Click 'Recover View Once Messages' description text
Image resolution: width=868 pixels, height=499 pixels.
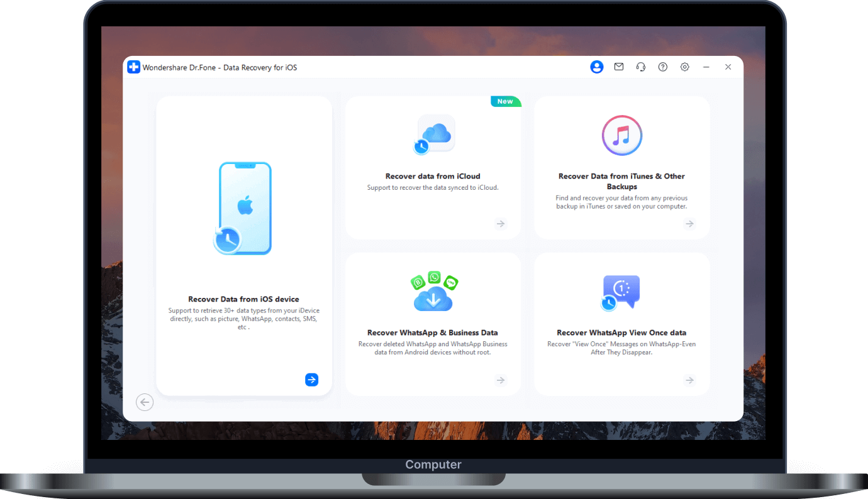pyautogui.click(x=621, y=348)
